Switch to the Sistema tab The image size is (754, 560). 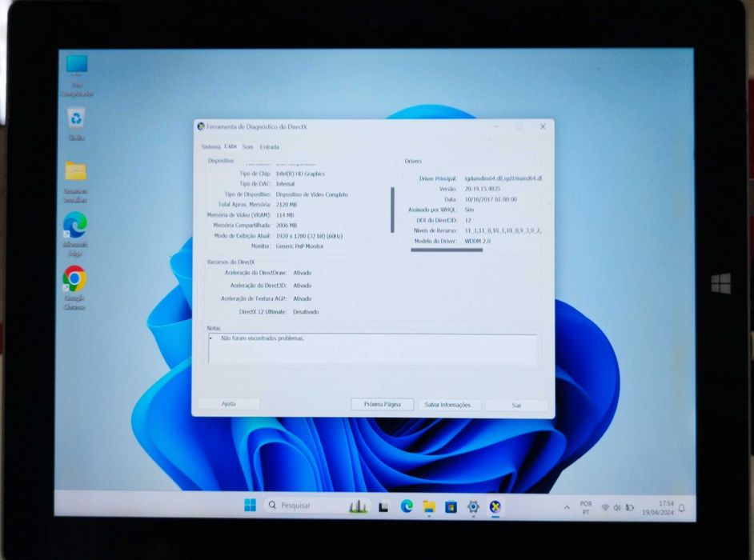point(211,146)
